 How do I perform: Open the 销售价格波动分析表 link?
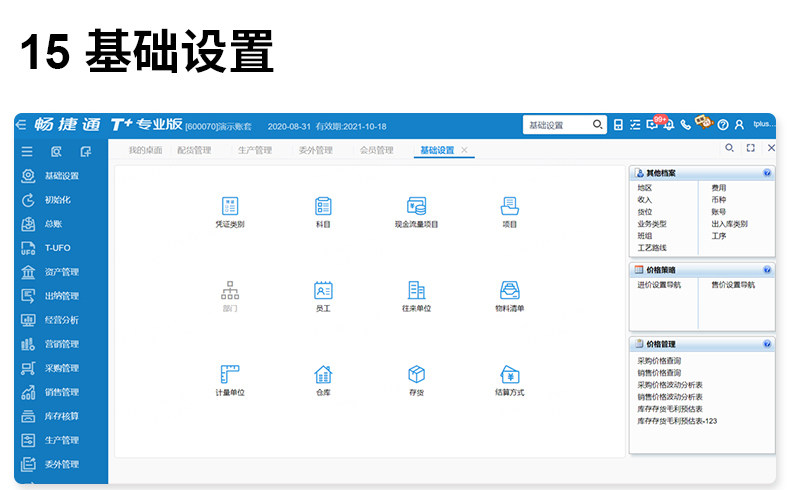670,397
